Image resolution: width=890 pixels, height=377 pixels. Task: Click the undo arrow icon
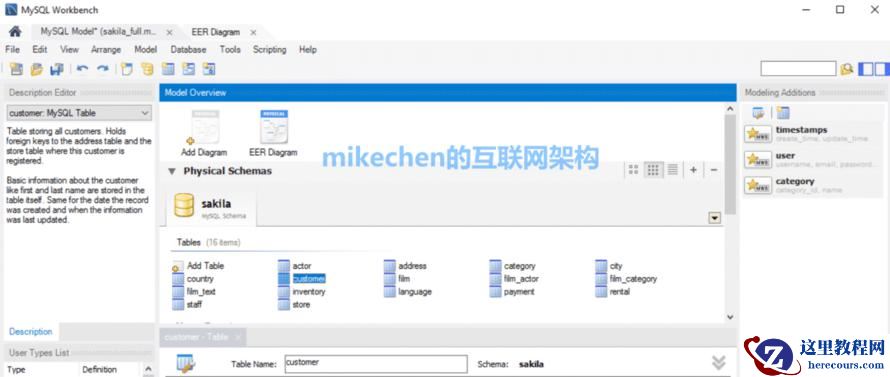click(82, 69)
